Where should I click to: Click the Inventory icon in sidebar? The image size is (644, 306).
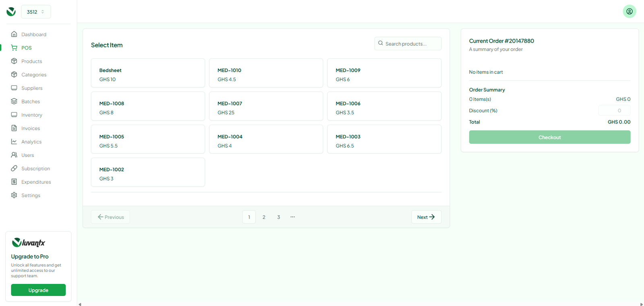14,115
